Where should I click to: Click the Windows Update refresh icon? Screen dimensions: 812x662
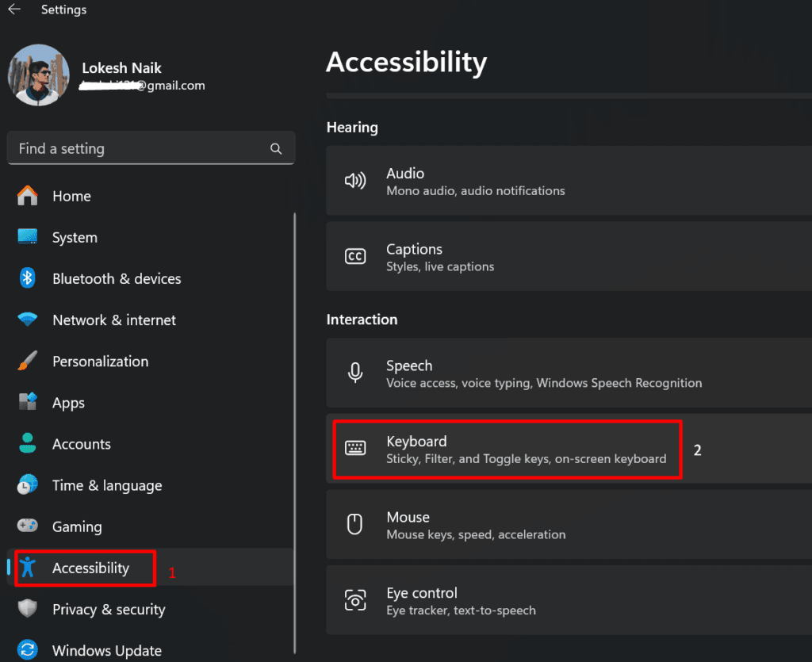[28, 650]
